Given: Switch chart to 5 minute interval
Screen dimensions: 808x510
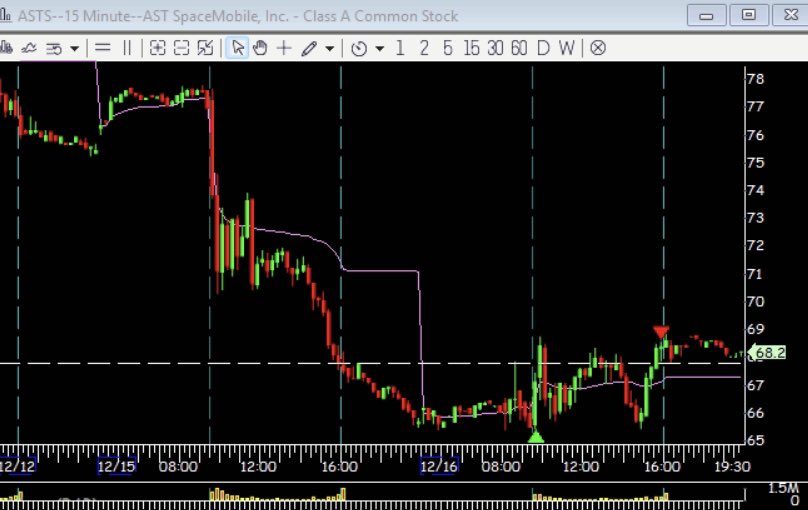Looking at the screenshot, I should point(447,48).
